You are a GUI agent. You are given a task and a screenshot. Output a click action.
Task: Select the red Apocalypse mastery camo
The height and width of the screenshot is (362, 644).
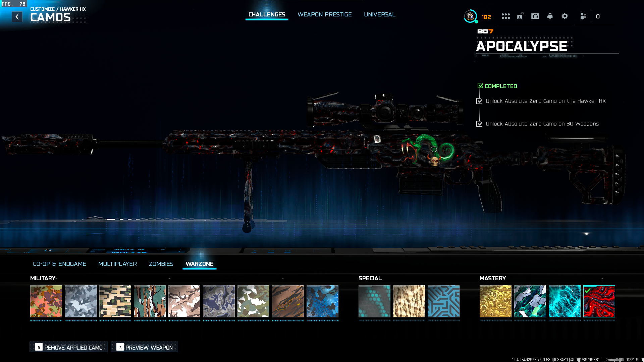tap(599, 301)
